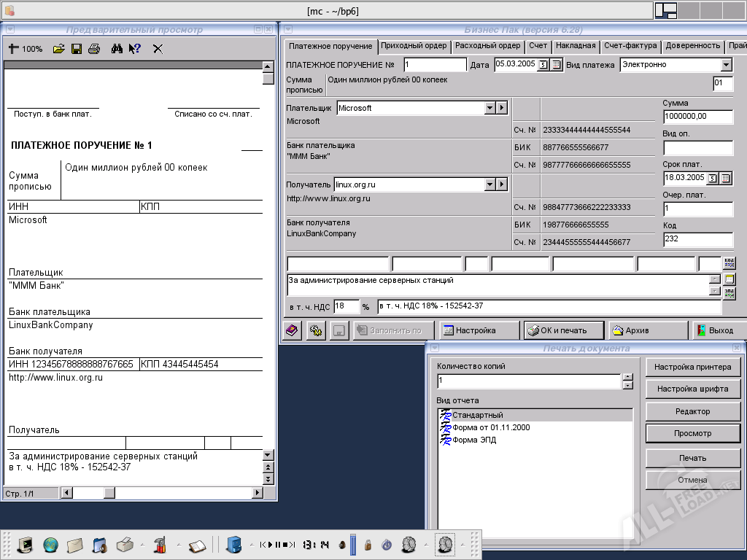Open the Получатель dropdown list
This screenshot has width=747, height=560.
(x=489, y=184)
